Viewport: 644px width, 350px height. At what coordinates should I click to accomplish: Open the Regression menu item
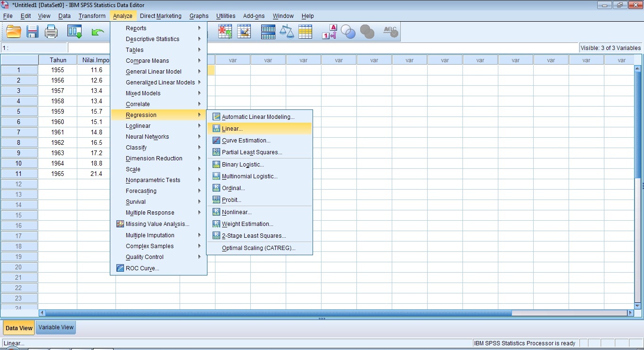[x=158, y=115]
